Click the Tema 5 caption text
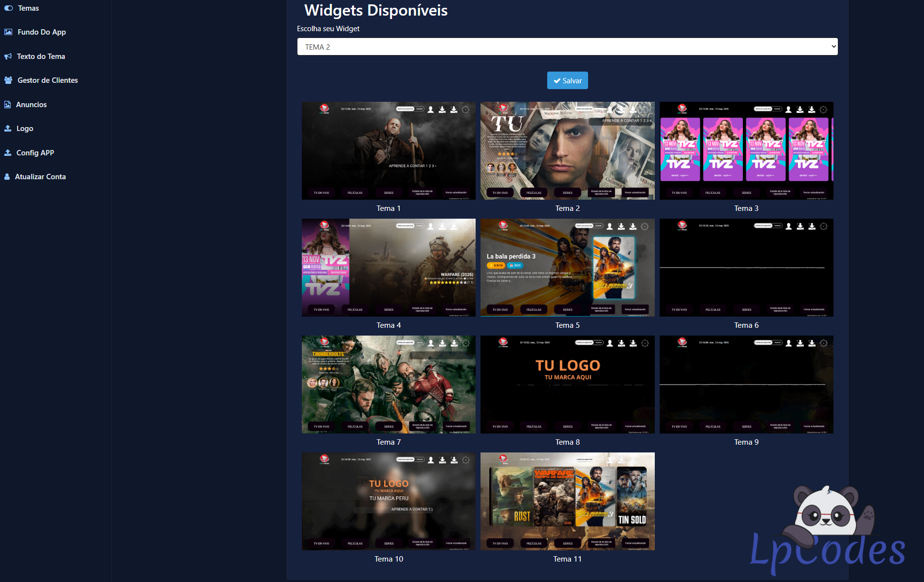Viewport: 924px width, 582px height. [x=567, y=325]
